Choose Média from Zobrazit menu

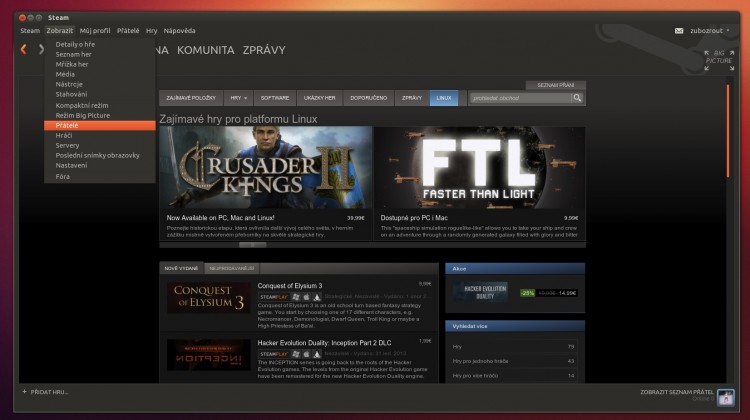pyautogui.click(x=99, y=74)
